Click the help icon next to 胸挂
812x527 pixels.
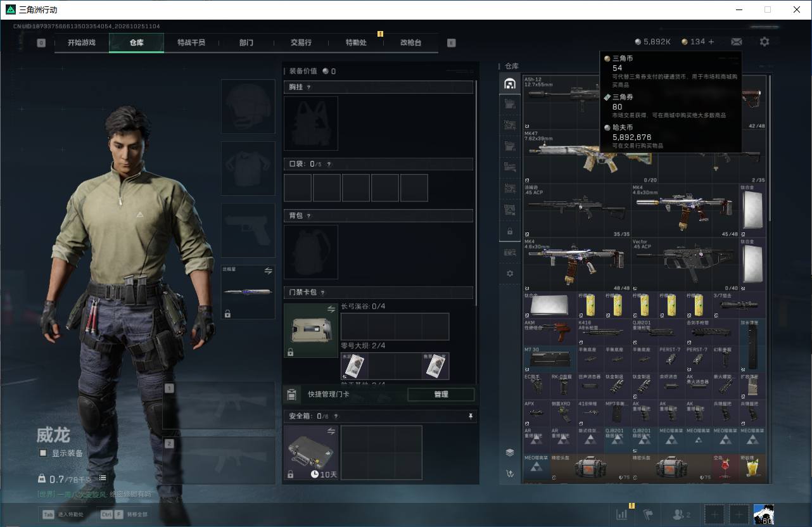[309, 87]
